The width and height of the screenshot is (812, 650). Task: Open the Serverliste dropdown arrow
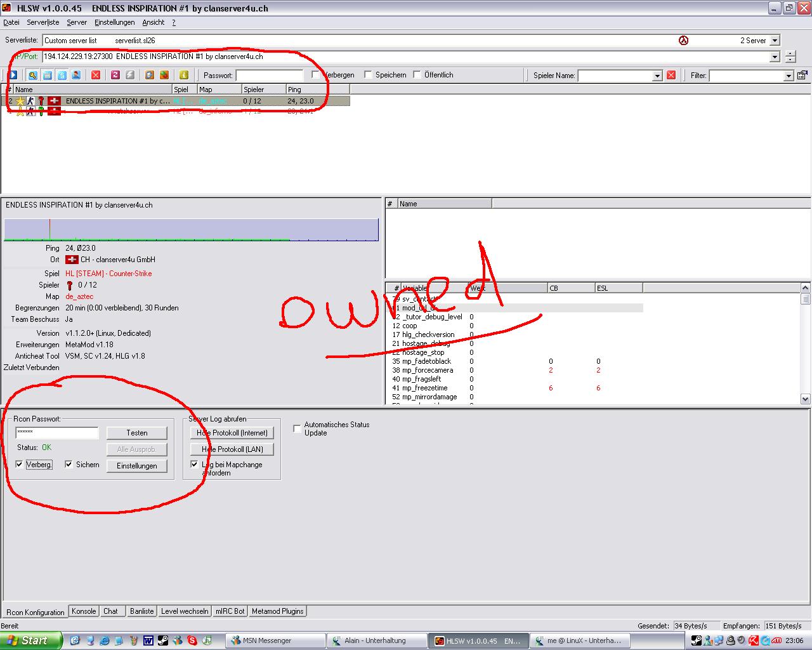[x=775, y=40]
